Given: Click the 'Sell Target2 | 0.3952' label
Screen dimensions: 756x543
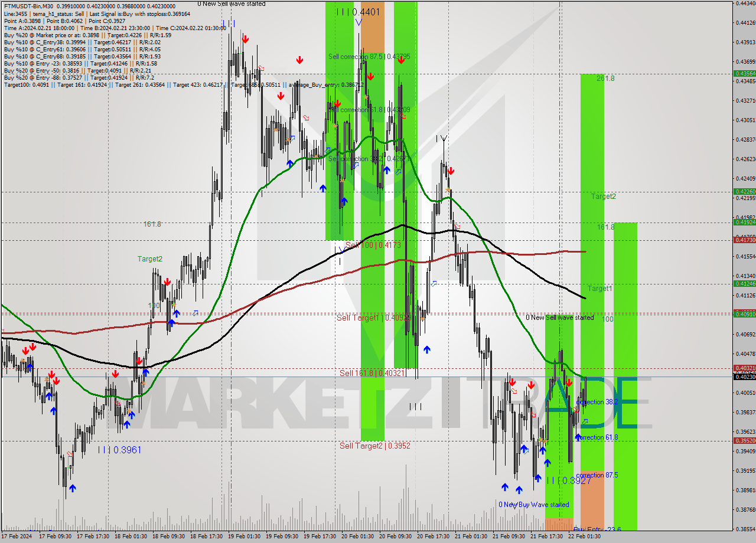Looking at the screenshot, I should coord(375,446).
